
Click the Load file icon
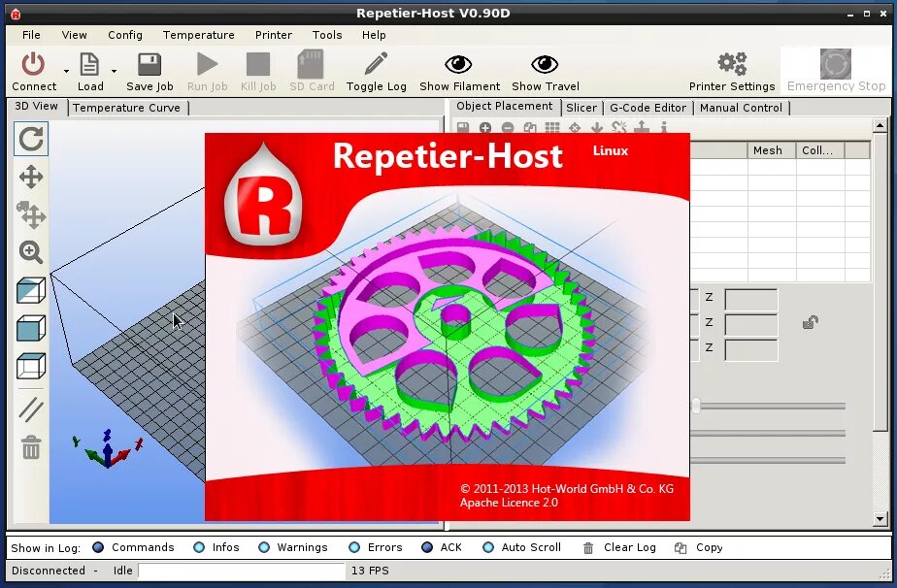[89, 64]
